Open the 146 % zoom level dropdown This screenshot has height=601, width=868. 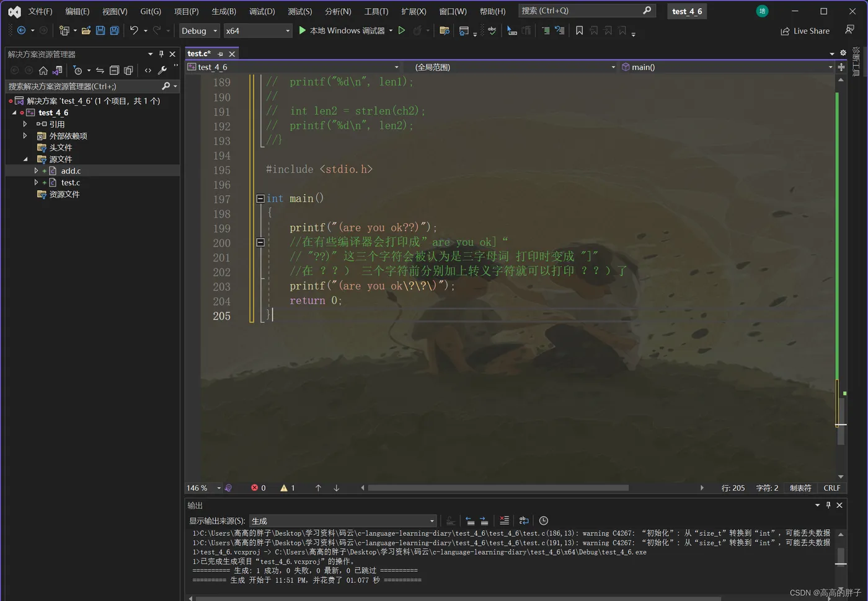point(204,488)
